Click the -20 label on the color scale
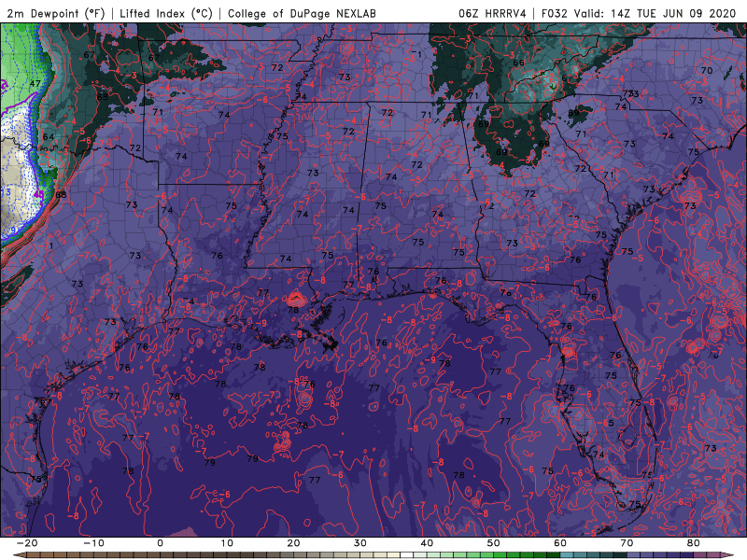Image resolution: width=747 pixels, height=560 pixels. point(27,543)
